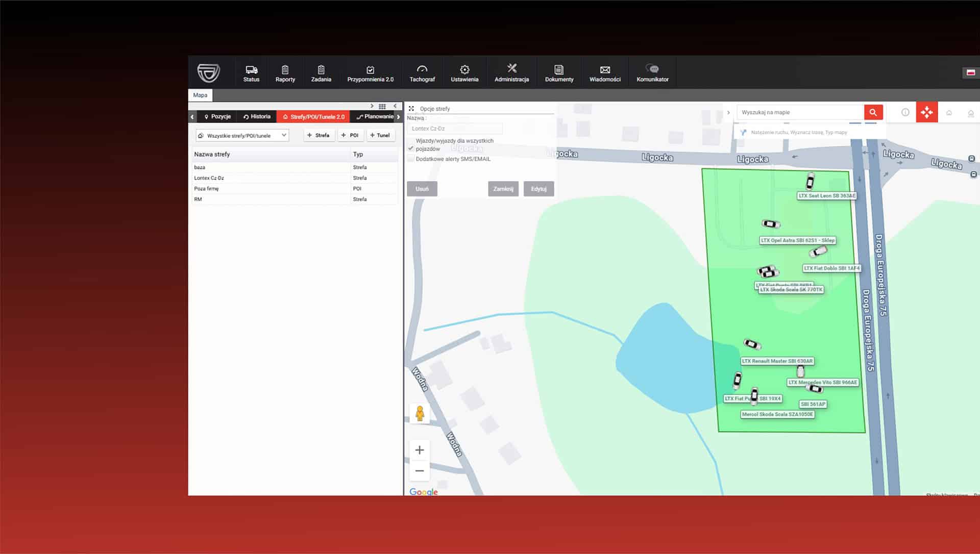The height and width of the screenshot is (554, 980).
Task: Click the red map search magnifier
Action: tap(873, 112)
